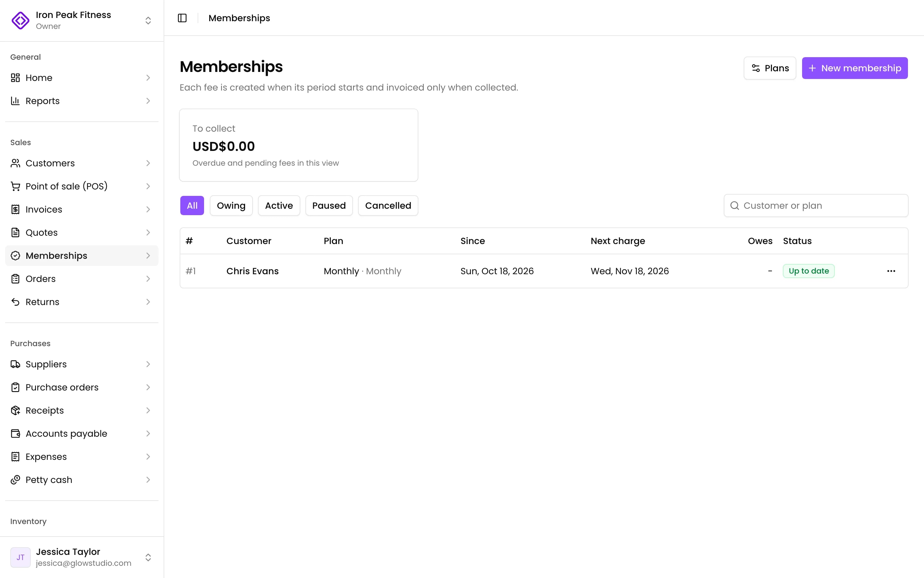Click the Home grid icon
Screen dimensions: 924x578
(x=15, y=78)
